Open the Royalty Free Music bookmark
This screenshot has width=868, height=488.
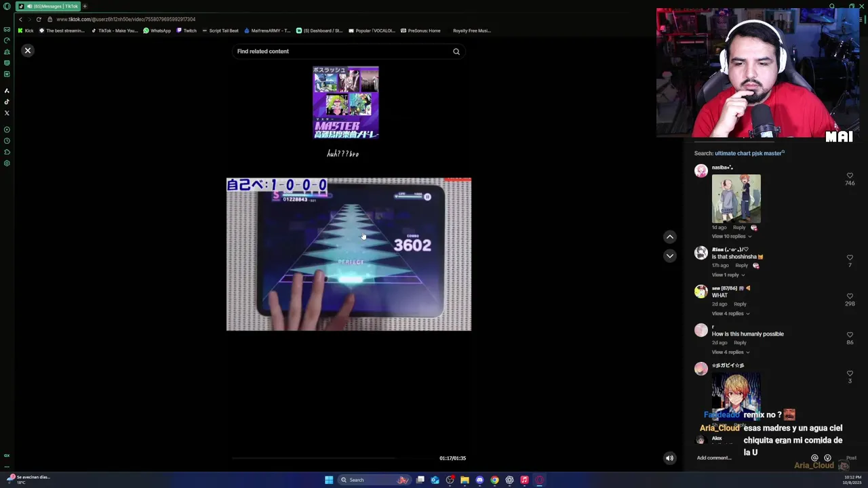pyautogui.click(x=471, y=30)
